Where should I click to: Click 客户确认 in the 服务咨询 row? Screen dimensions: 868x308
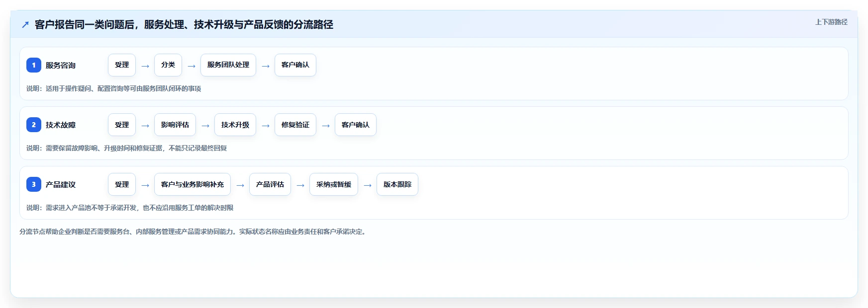click(x=295, y=65)
